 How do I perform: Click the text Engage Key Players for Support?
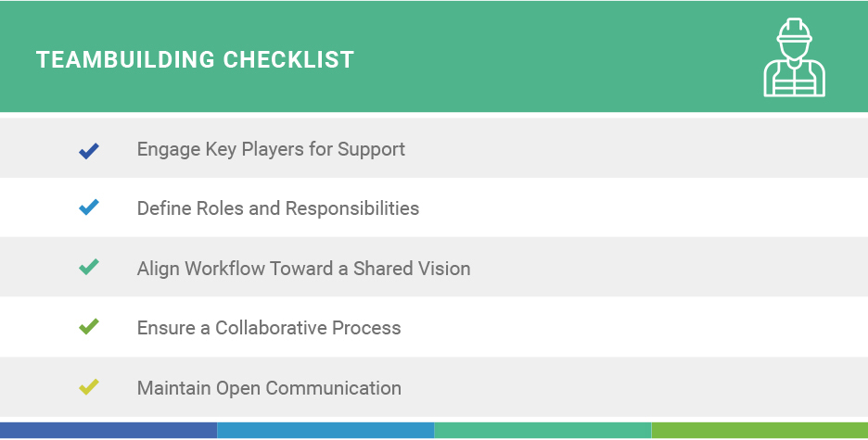tap(271, 150)
